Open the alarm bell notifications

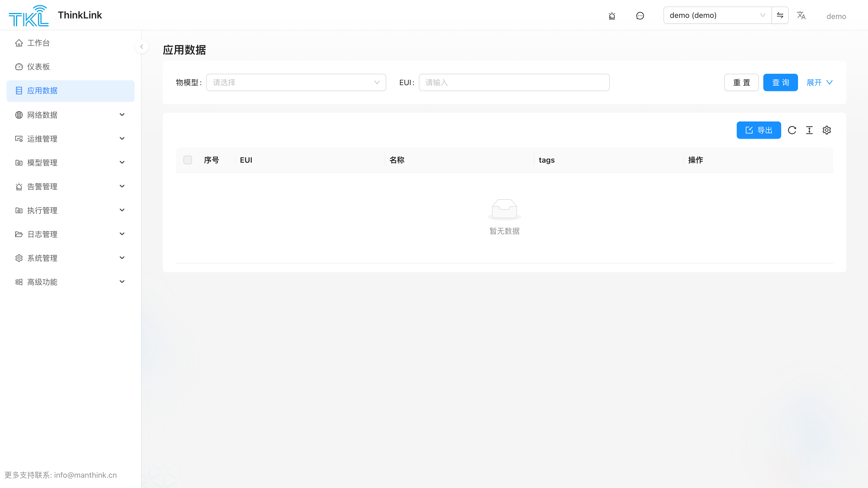(x=612, y=15)
